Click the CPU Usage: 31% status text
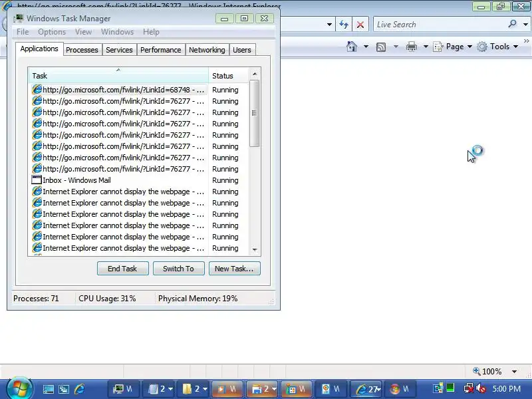 pyautogui.click(x=107, y=299)
